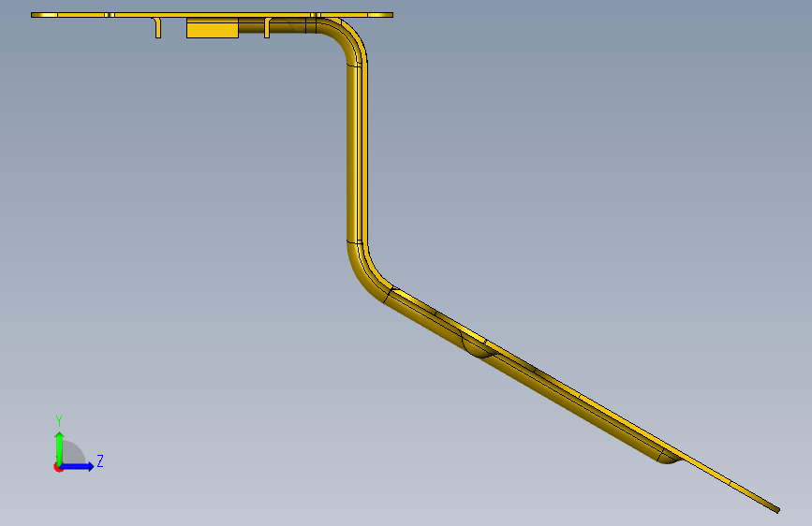
Task: Select the leftmost small bracket tab under the plate
Action: click(157, 27)
